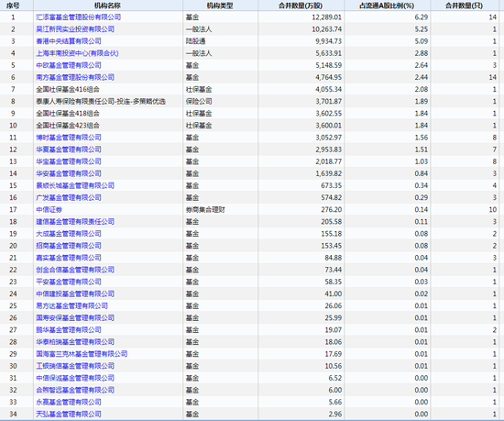Viewport: 504px width, 421px height.
Task: Click value 2.96 in last row
Action: click(334, 414)
